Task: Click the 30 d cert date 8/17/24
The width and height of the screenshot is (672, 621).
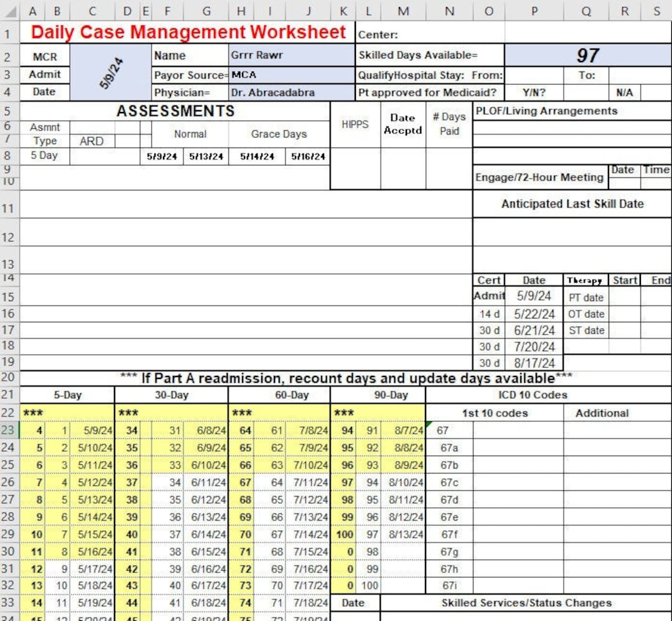Action: (x=534, y=363)
